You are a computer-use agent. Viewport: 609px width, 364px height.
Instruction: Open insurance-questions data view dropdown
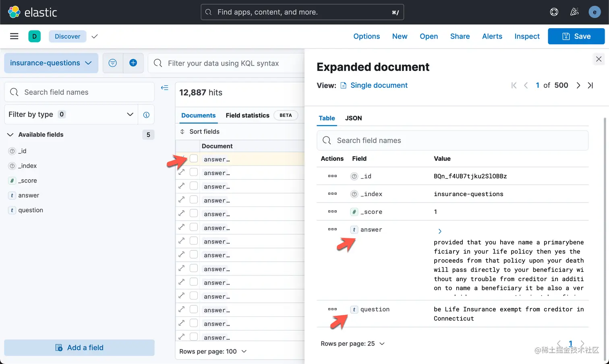click(x=51, y=63)
